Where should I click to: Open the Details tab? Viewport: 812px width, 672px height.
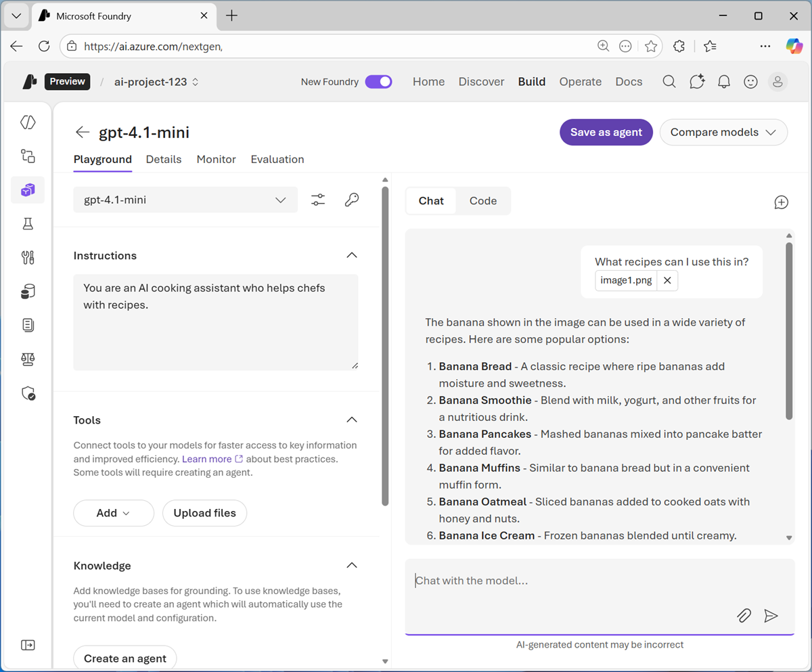[x=164, y=159]
